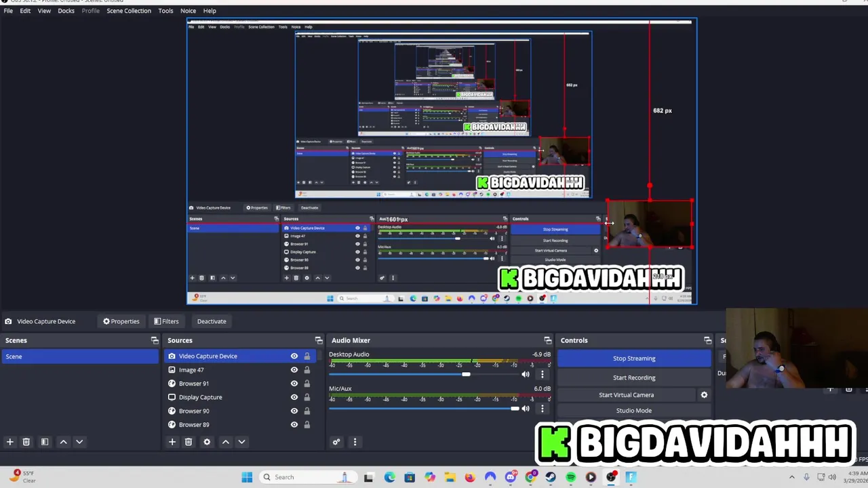Select the Scene item in Scenes list
This screenshot has width=868, height=488.
[80, 357]
